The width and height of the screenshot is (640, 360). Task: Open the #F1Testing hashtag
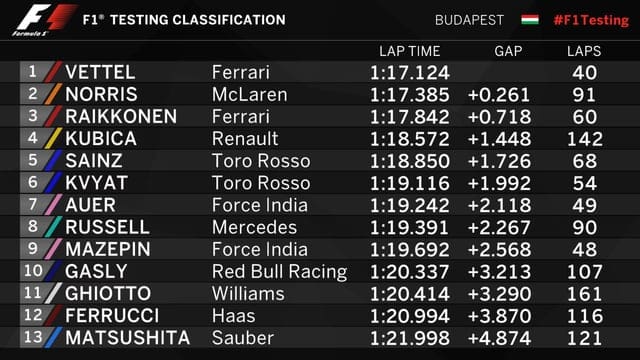(x=591, y=20)
